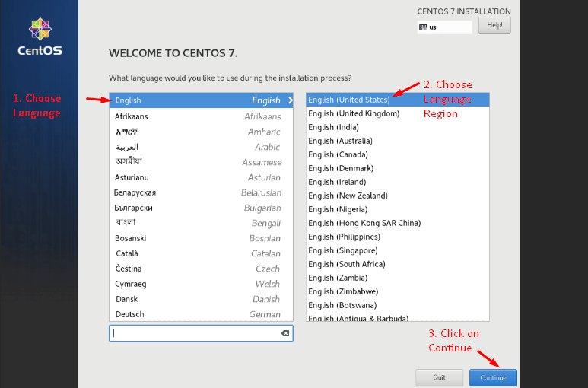This screenshot has width=588, height=388.
Task: Click the us keyboard layout indicator
Action: 444,27
